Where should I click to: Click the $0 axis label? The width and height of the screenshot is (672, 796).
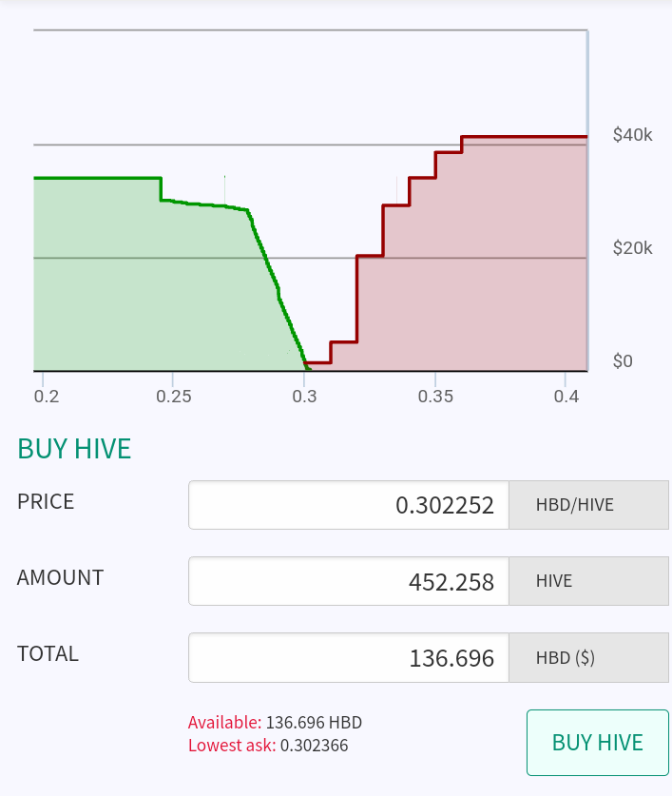coord(623,361)
